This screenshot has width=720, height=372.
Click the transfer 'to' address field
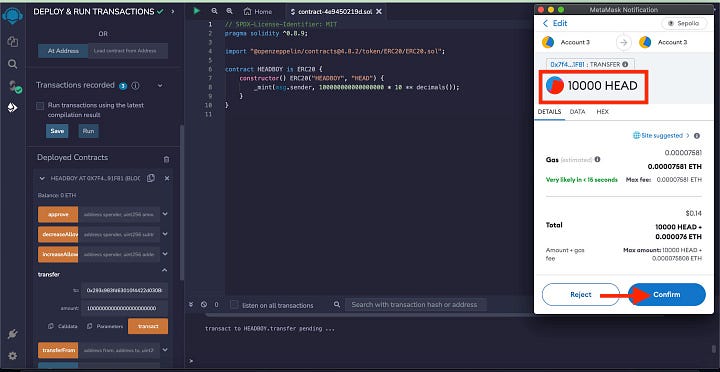point(124,290)
